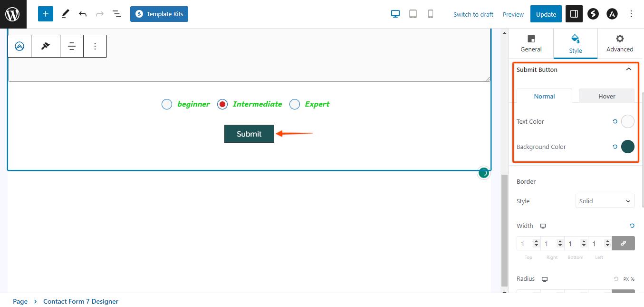Image resolution: width=644 pixels, height=307 pixels.
Task: Open the border Style dropdown
Action: (x=605, y=201)
